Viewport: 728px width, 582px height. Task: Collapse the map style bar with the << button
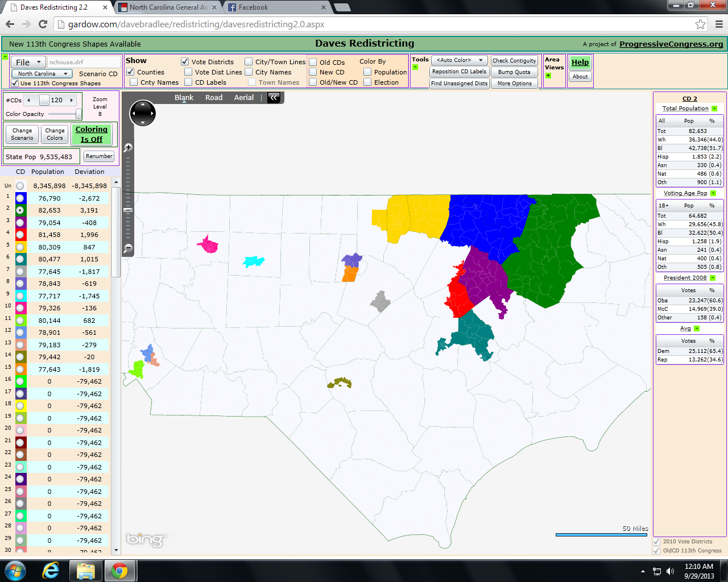[x=274, y=98]
